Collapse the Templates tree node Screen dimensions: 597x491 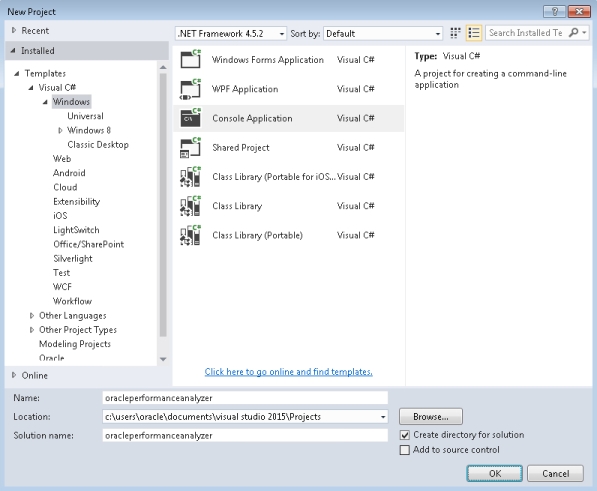click(16, 73)
